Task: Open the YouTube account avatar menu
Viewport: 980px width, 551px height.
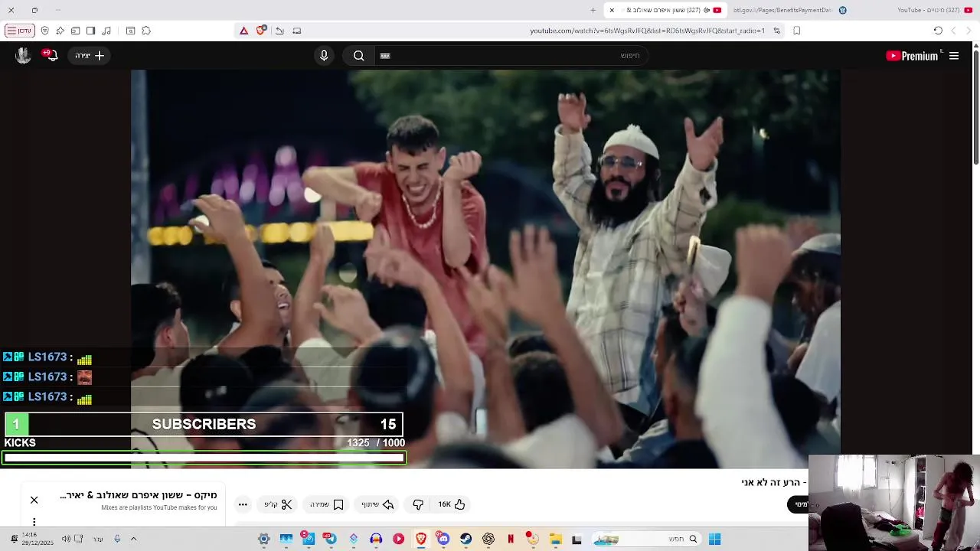Action: [23, 55]
